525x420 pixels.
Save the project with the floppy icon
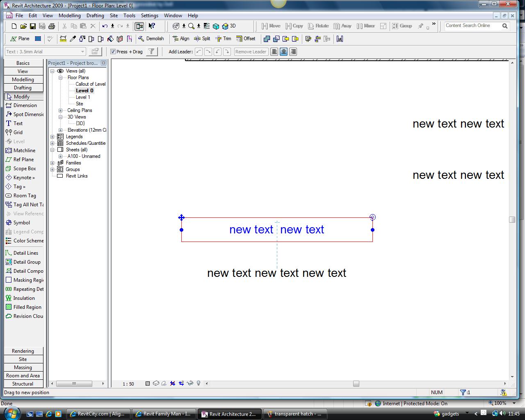[33, 26]
